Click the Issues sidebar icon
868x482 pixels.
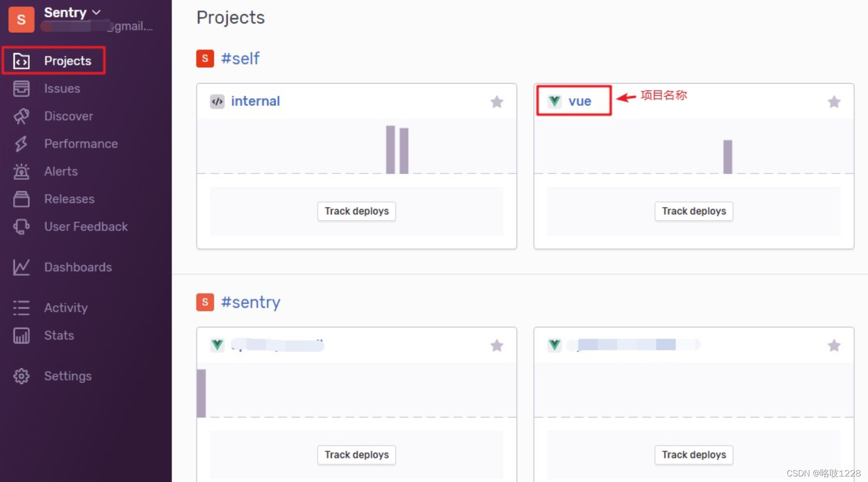21,88
